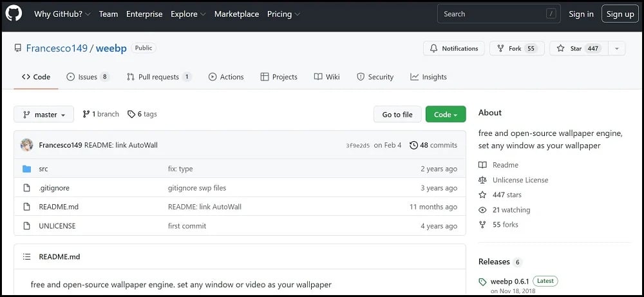
Task: Click the bell icon in Notifications
Action: click(433, 48)
